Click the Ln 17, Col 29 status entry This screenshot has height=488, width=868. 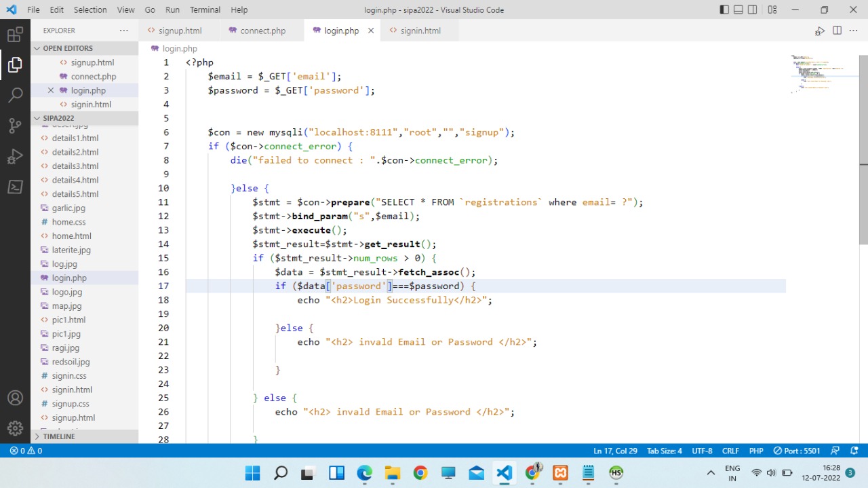(x=615, y=451)
